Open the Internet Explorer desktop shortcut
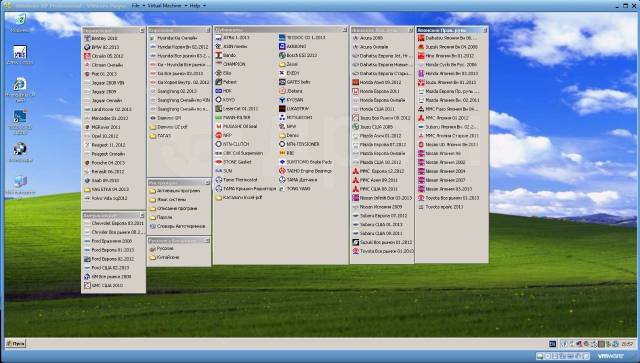 pos(20,89)
